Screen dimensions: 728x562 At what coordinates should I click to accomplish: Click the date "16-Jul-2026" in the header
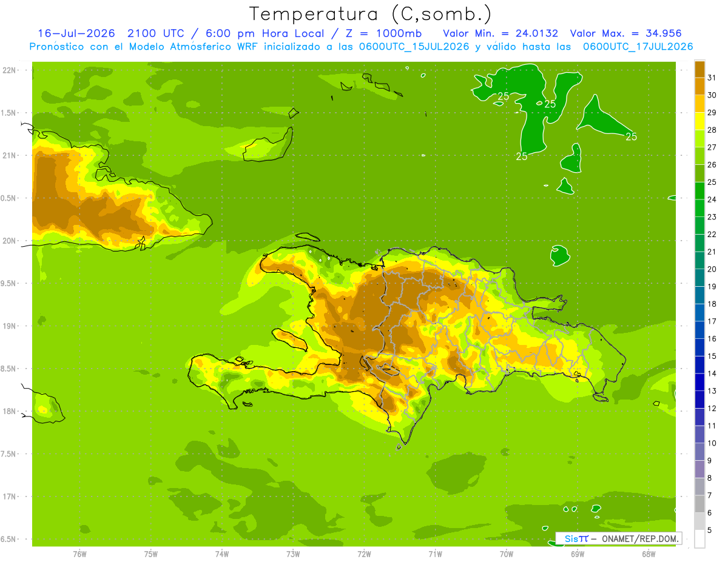76,33
